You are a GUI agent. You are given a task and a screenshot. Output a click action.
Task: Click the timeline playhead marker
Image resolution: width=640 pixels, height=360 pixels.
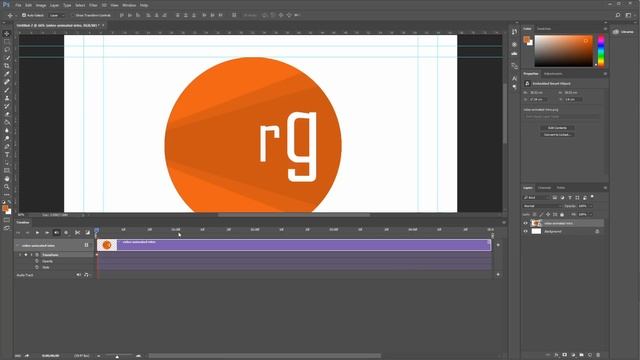(x=97, y=230)
